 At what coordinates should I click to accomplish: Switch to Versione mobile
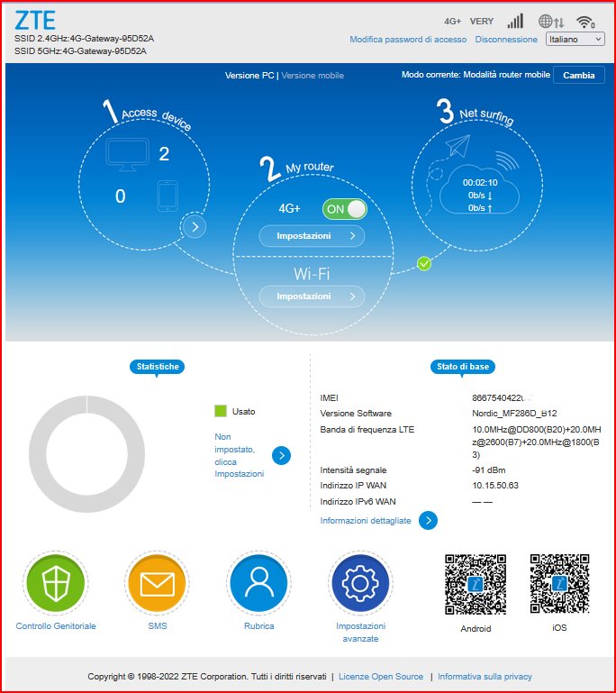(313, 76)
